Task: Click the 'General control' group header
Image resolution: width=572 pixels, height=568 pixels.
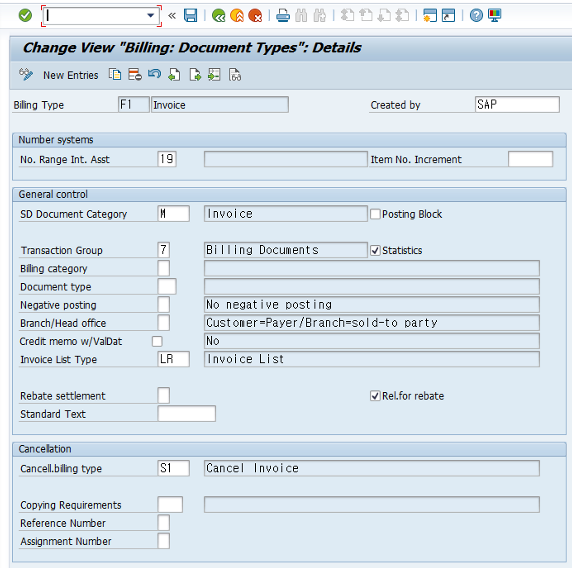Action: (53, 194)
